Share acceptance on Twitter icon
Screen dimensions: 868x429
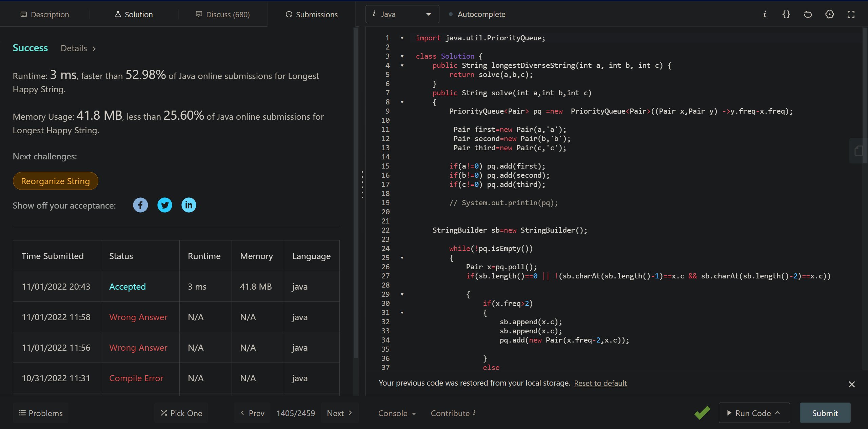point(165,205)
